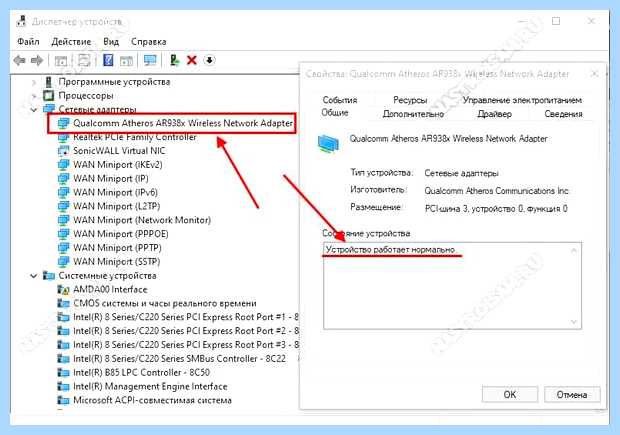620x435 pixels.
Task: Click the OK button
Action: (510, 394)
